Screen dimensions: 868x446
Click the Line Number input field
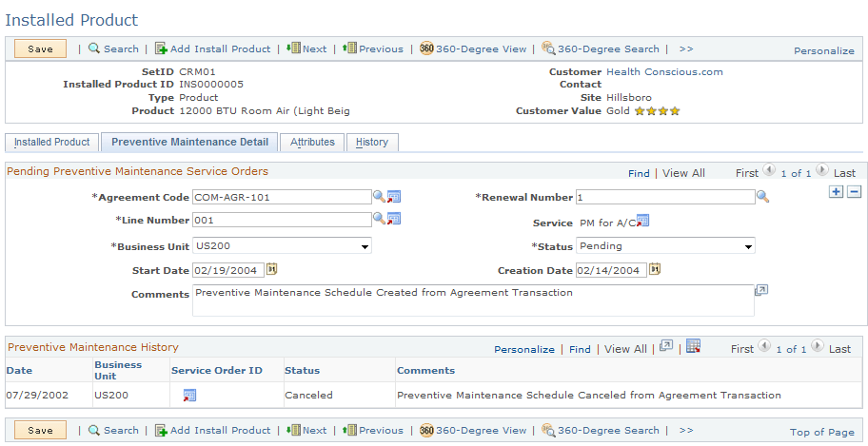click(282, 220)
